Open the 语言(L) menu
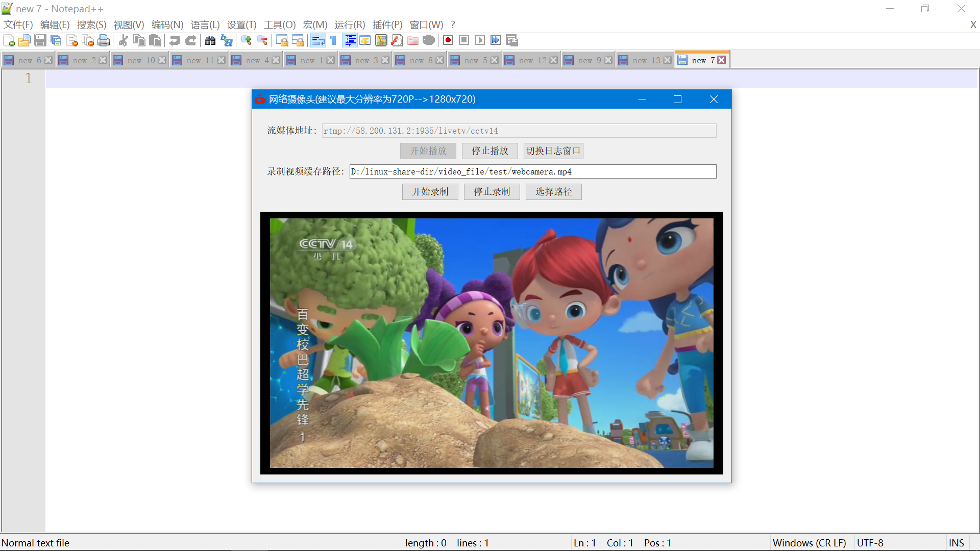The image size is (980, 551). (205, 24)
